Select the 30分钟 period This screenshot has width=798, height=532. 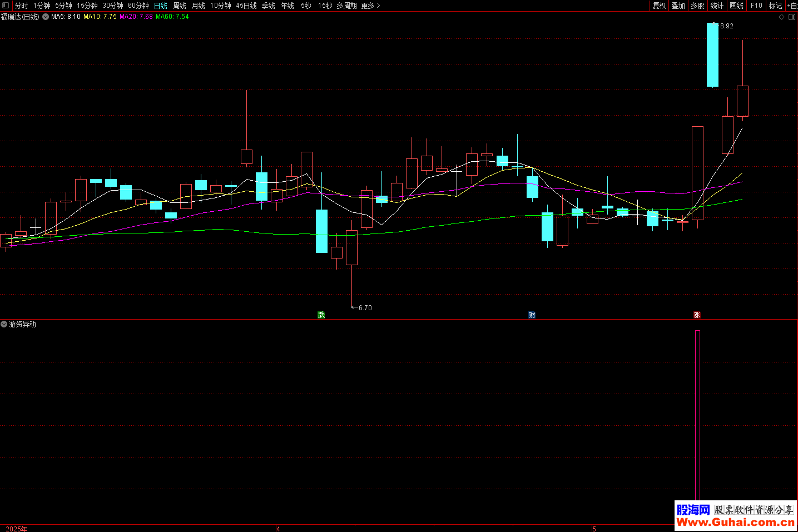click(x=113, y=6)
